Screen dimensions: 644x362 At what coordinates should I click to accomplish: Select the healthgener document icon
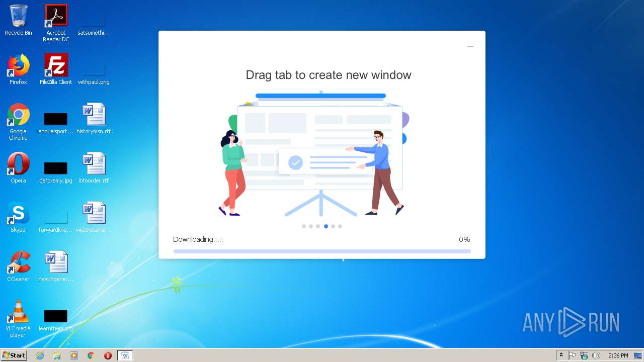[56, 266]
